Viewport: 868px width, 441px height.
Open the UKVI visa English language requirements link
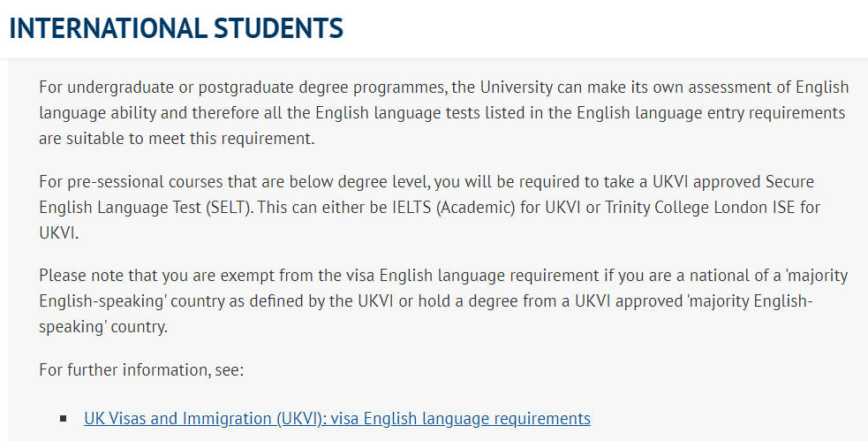pyautogui.click(x=337, y=418)
